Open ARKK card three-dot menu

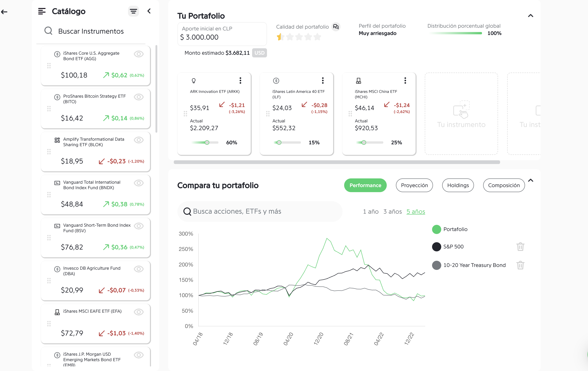click(240, 81)
